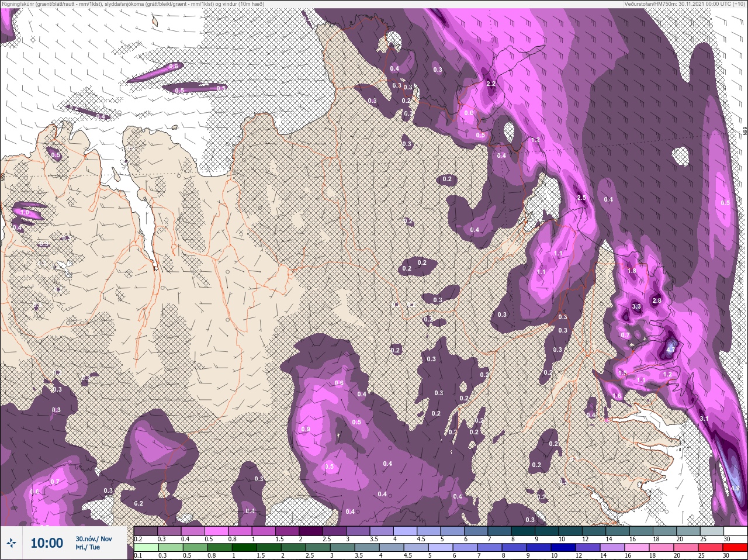748x560 pixels.
Task: Click the 4.9 precipitation value on the map
Action: click(735, 488)
